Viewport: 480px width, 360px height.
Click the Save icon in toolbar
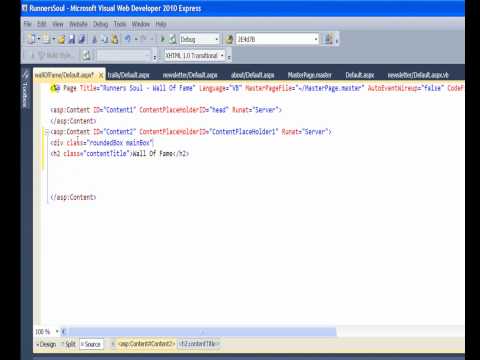(71, 39)
